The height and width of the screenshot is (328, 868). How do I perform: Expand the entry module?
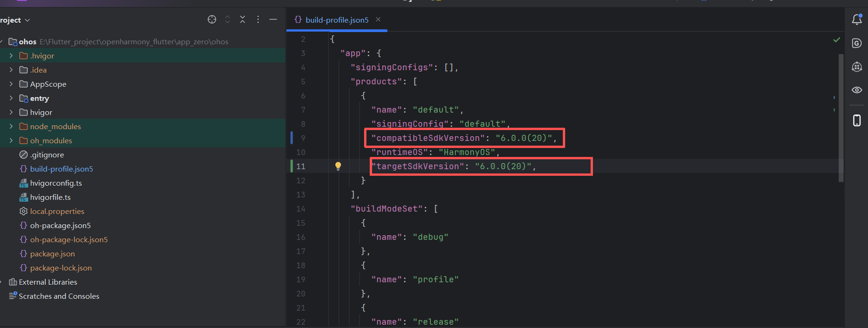tap(11, 98)
